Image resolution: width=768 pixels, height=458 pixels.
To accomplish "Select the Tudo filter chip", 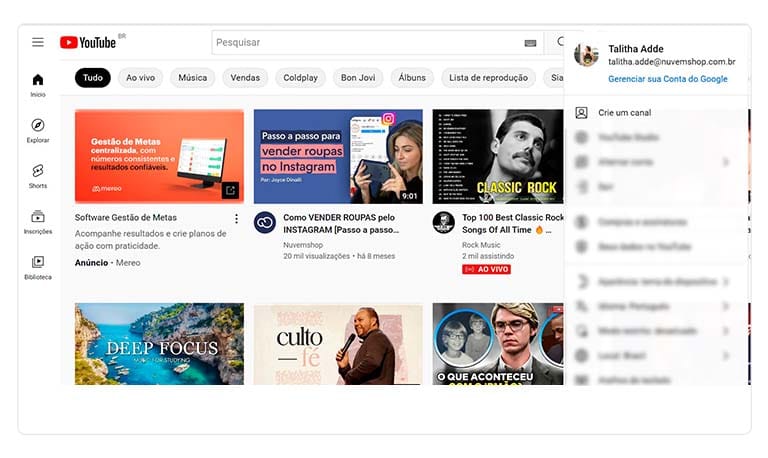I will [92, 77].
